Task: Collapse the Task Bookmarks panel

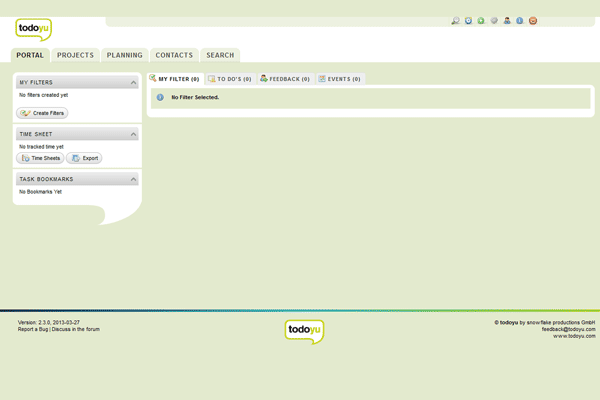Action: pyautogui.click(x=134, y=180)
